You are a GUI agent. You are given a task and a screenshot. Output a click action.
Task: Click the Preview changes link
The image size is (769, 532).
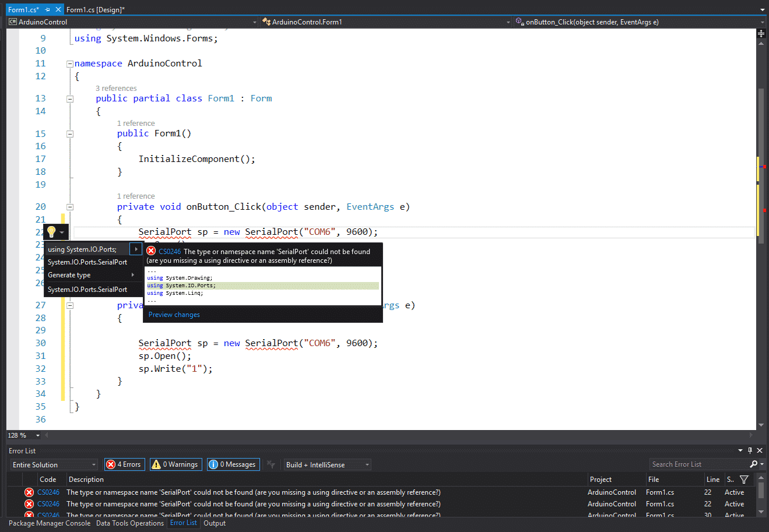174,314
